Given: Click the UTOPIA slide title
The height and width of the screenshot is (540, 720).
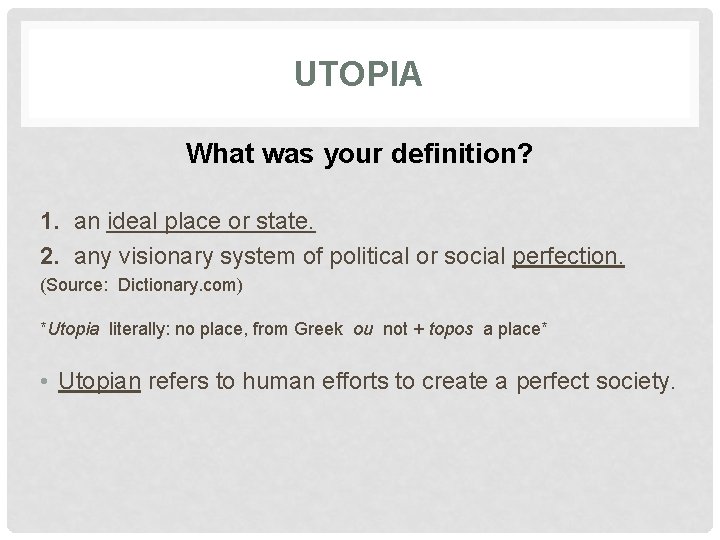Looking at the screenshot, I should 360,74.
